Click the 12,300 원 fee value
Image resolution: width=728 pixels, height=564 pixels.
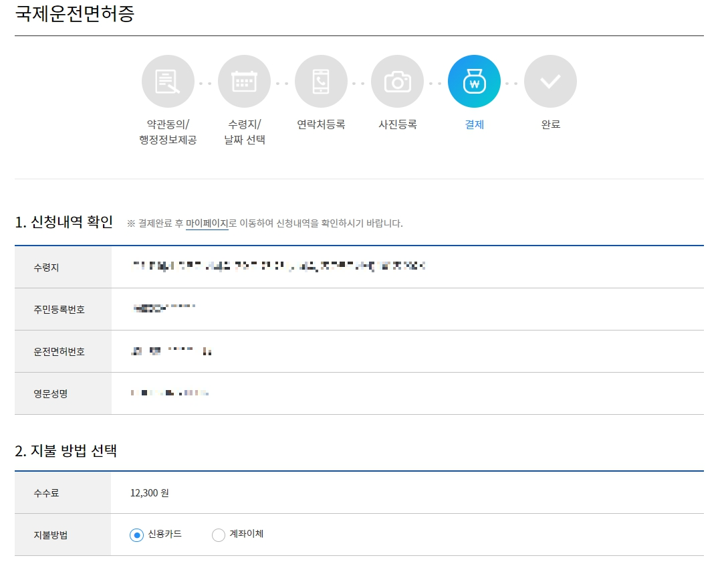tap(150, 493)
